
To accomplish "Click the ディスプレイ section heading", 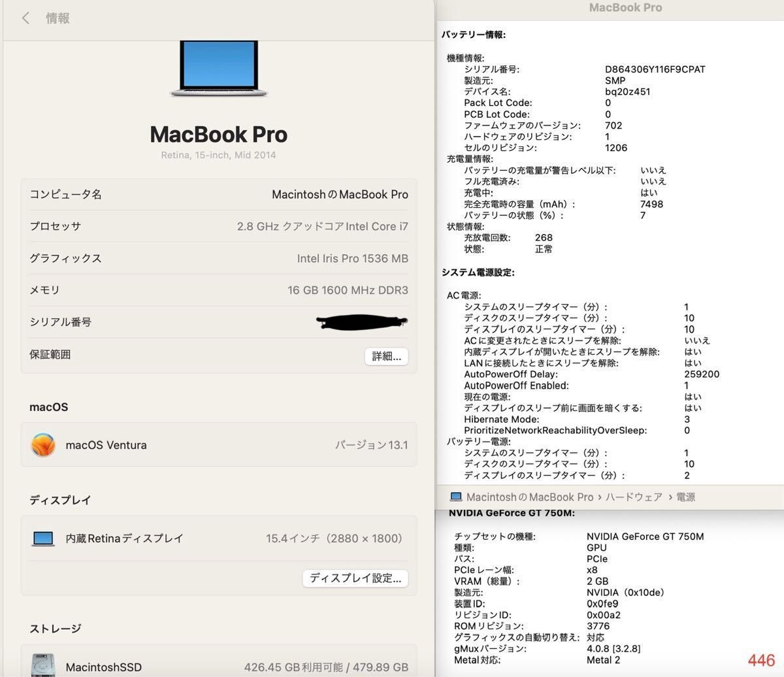I will [60, 501].
